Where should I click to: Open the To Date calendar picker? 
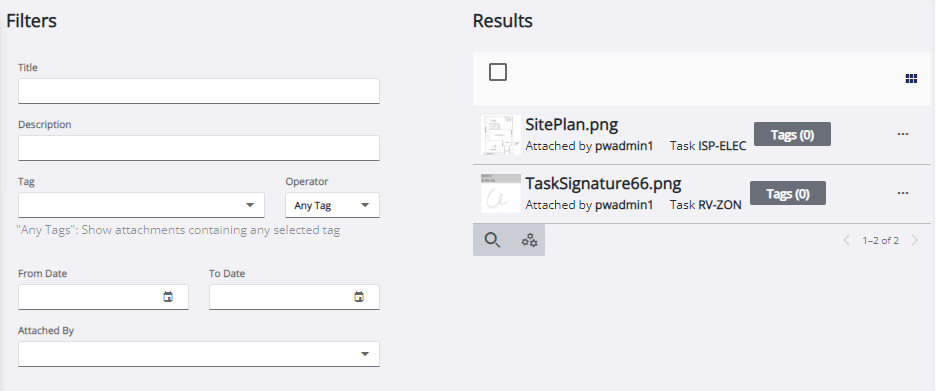tap(359, 297)
